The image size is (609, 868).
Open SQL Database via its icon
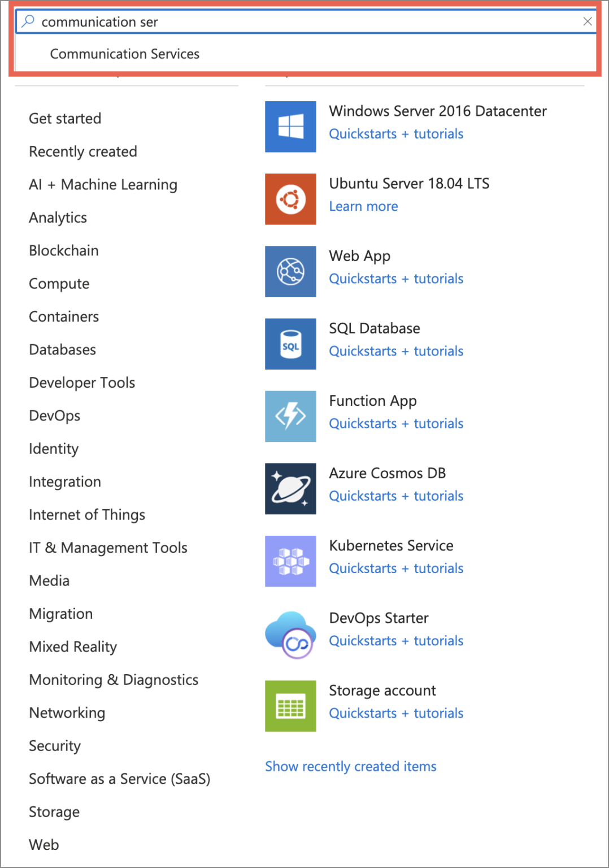(290, 344)
